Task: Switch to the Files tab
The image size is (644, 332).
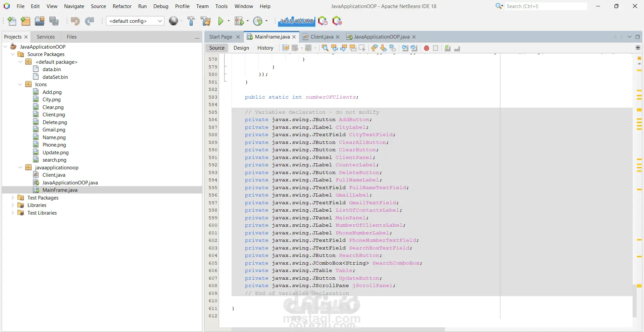Action: point(71,37)
